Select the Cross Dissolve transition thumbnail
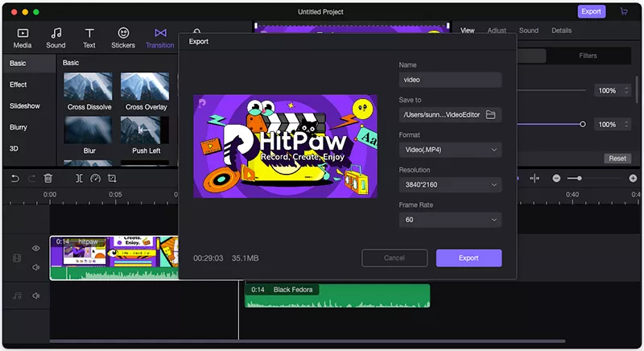This screenshot has height=351, width=644. click(89, 86)
